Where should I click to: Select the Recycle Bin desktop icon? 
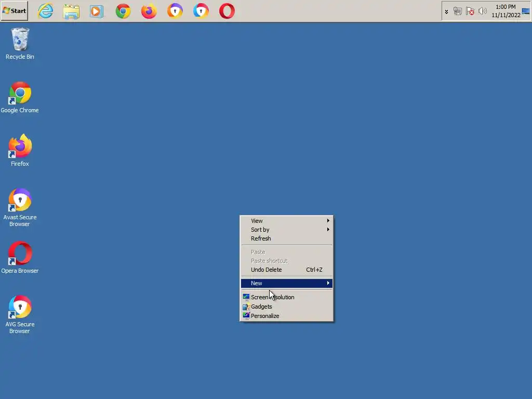20,44
